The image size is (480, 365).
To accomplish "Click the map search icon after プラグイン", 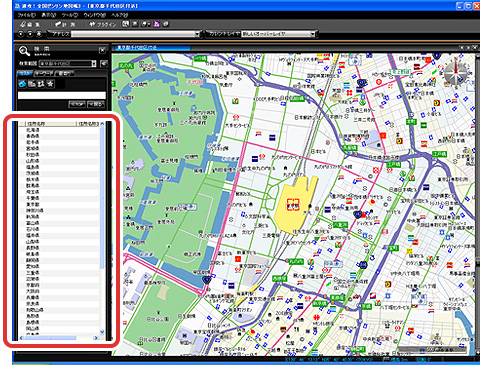I will coord(125,24).
